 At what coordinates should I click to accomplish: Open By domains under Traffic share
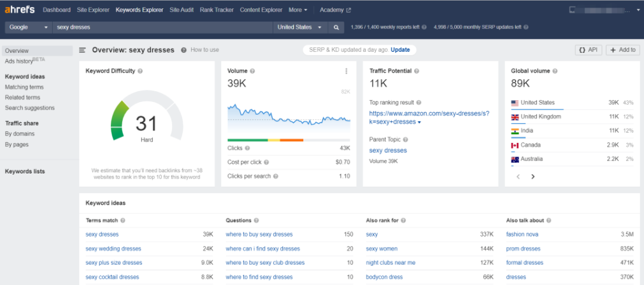pyautogui.click(x=20, y=134)
